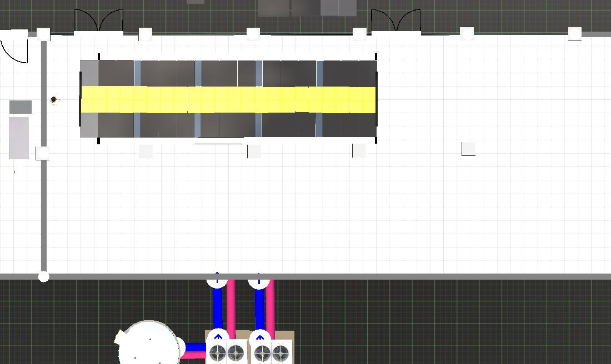Select the right vertical pink pipe
The height and width of the screenshot is (364, 611).
tap(272, 305)
